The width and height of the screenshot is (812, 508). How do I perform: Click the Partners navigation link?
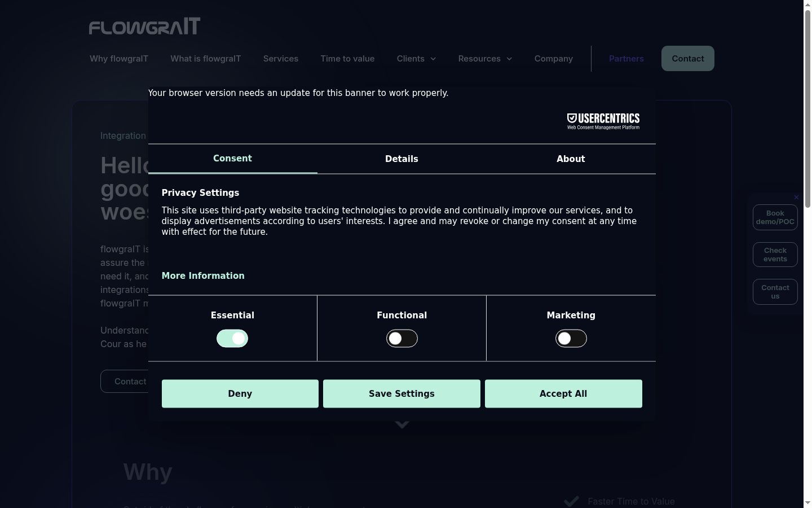[626, 59]
